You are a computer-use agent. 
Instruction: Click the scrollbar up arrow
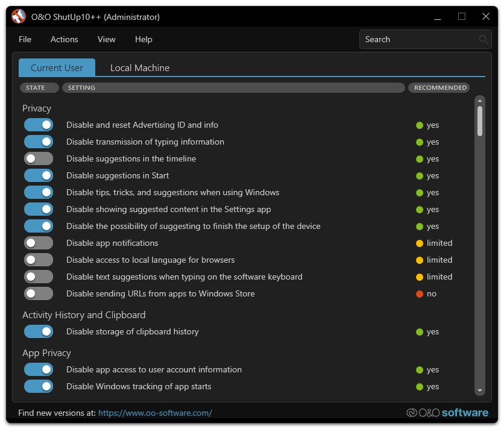pyautogui.click(x=480, y=101)
